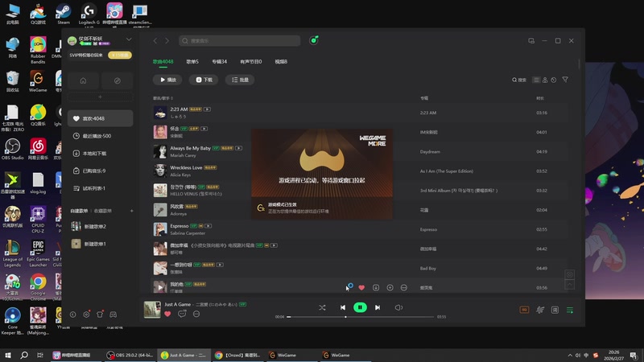
Task: Skip to the previous track
Action: [x=343, y=307]
